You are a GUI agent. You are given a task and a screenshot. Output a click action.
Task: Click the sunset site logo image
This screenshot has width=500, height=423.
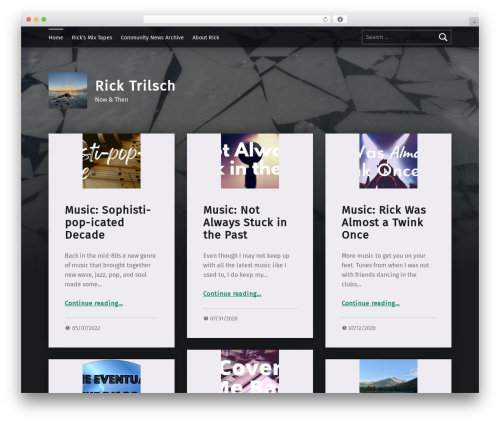[x=68, y=90]
